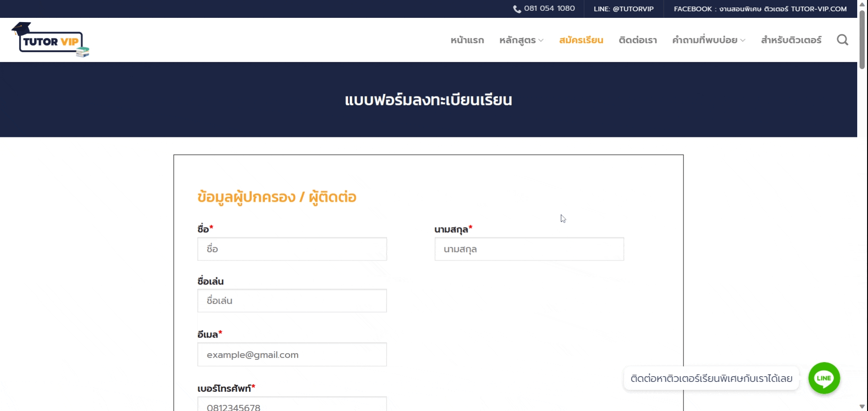Select the สมัครเรียน menu item
868x411 pixels.
coord(581,40)
